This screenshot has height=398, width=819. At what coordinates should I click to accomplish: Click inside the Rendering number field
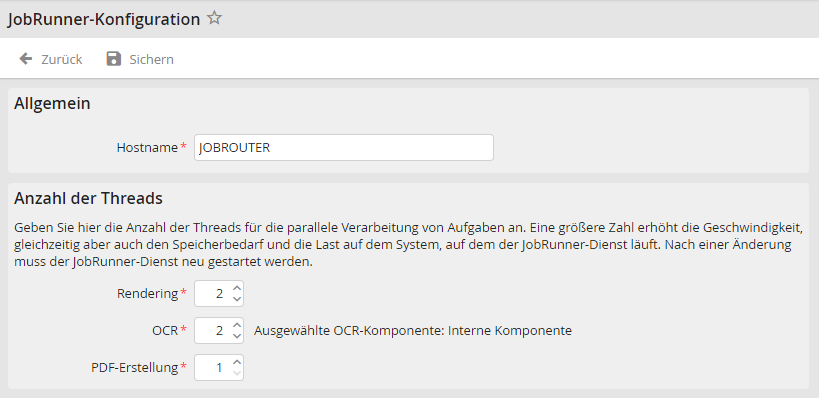(213, 294)
